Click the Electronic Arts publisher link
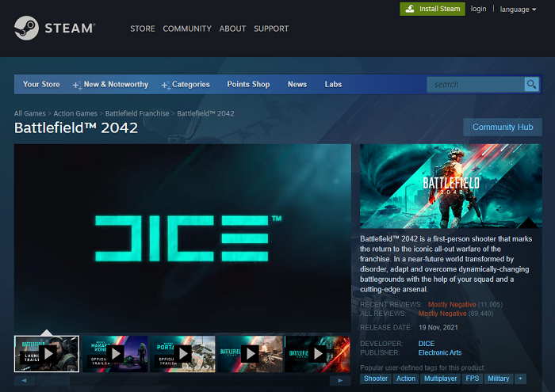 click(x=439, y=352)
